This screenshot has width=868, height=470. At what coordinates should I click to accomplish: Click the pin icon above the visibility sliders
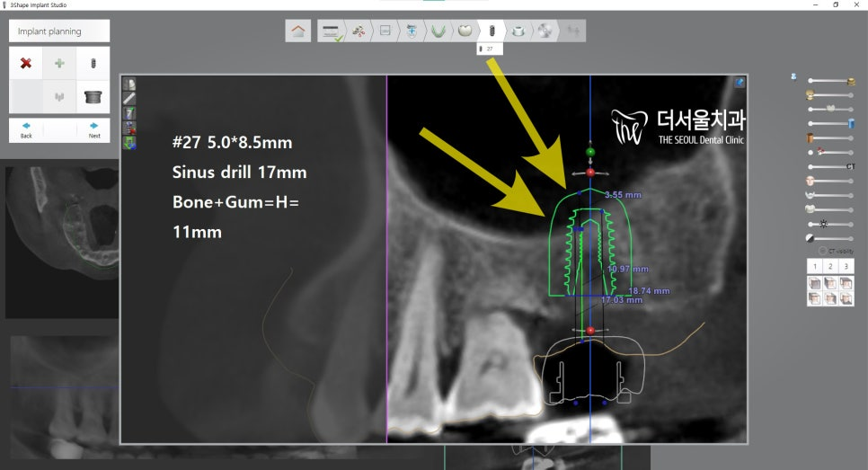pyautogui.click(x=793, y=76)
